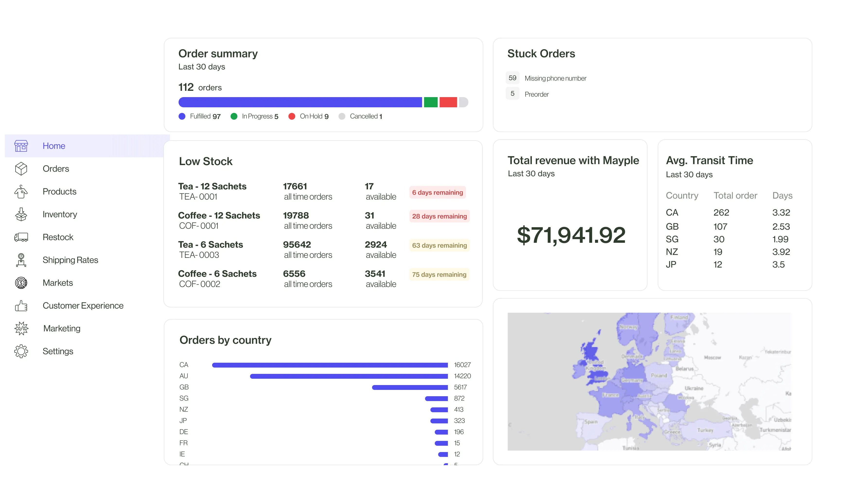Click the Marketing percent badge icon
The height and width of the screenshot is (504, 841).
point(21,328)
